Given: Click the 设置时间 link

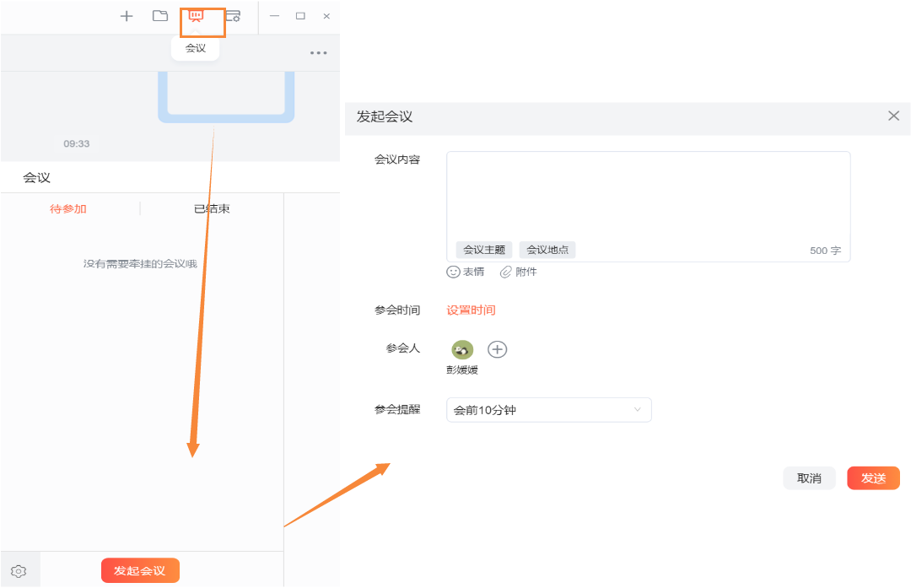Looking at the screenshot, I should (471, 310).
